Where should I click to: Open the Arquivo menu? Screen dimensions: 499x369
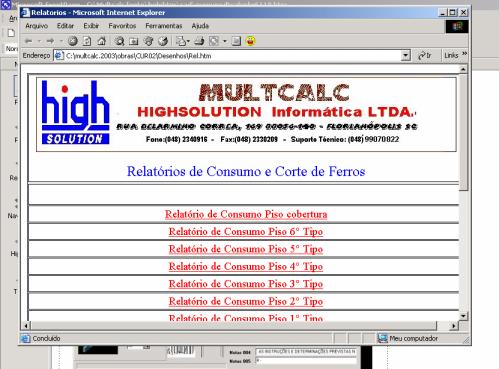pyautogui.click(x=37, y=26)
